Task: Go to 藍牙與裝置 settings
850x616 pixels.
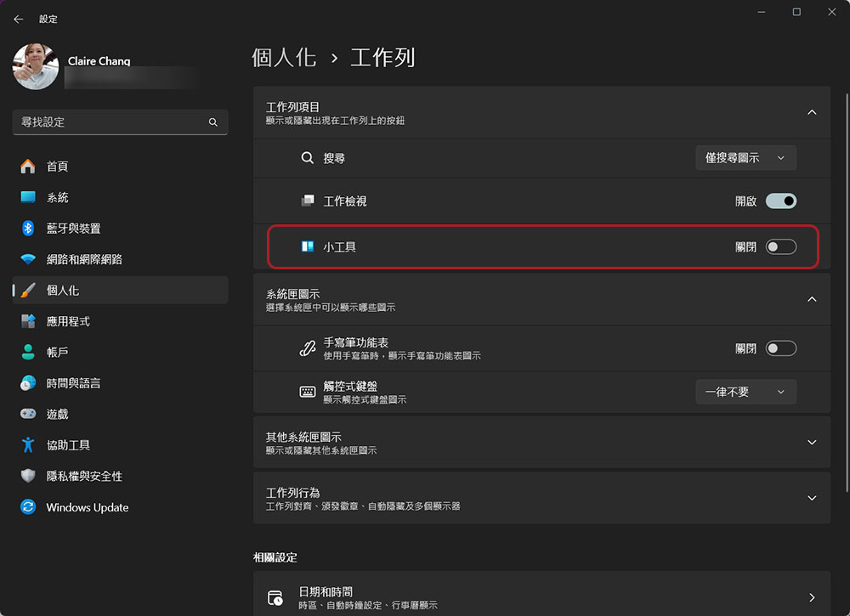Action: click(121, 228)
